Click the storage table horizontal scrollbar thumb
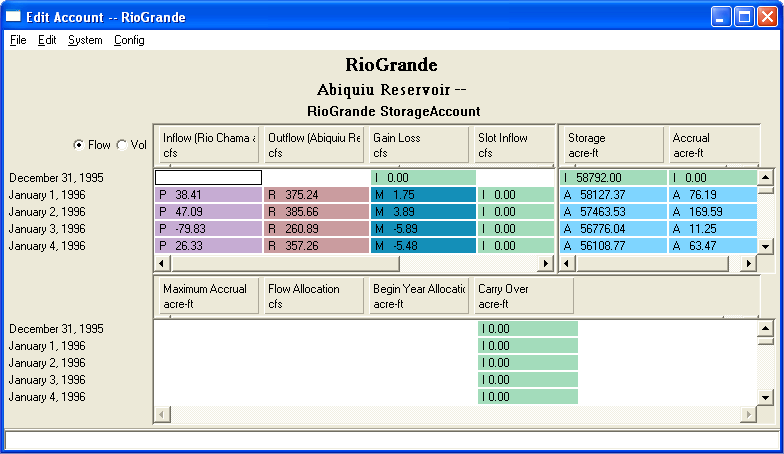The width and height of the screenshot is (784, 454). tap(652, 263)
